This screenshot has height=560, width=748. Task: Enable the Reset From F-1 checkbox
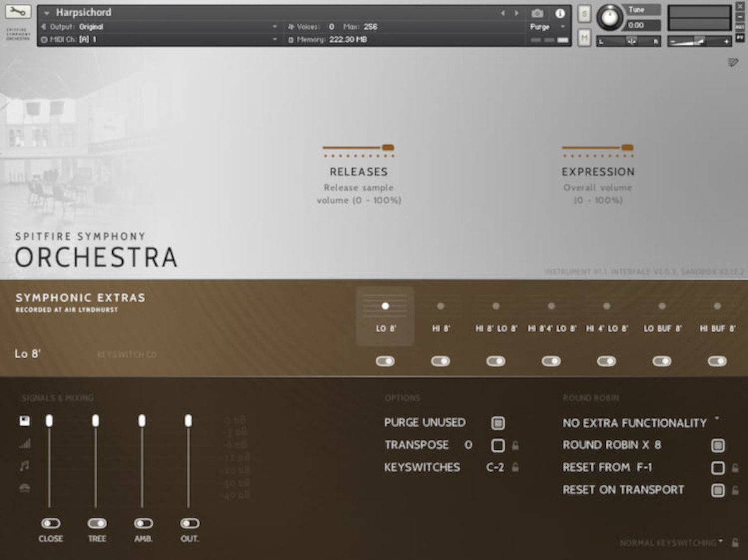pyautogui.click(x=718, y=468)
